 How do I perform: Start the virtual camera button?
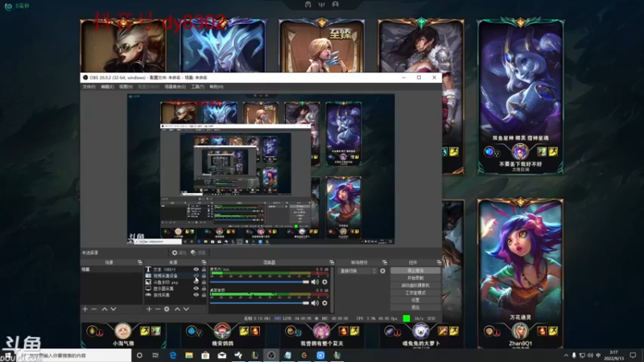[415, 286]
